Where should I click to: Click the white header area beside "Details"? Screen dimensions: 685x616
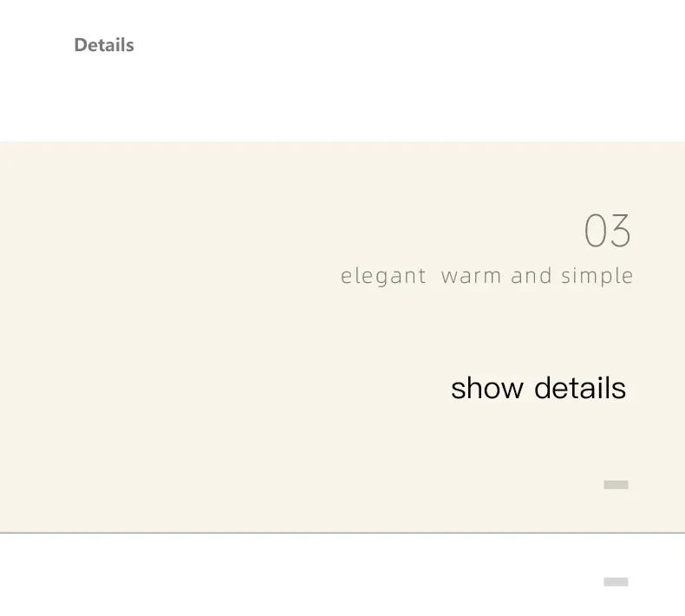(x=393, y=70)
